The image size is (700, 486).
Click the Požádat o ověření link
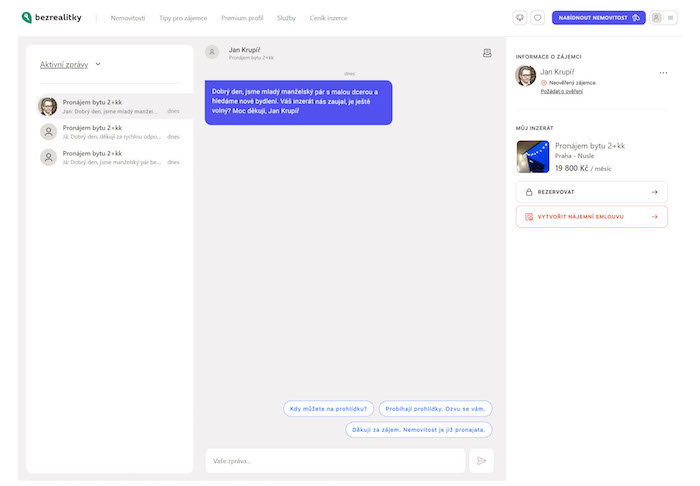tap(563, 91)
